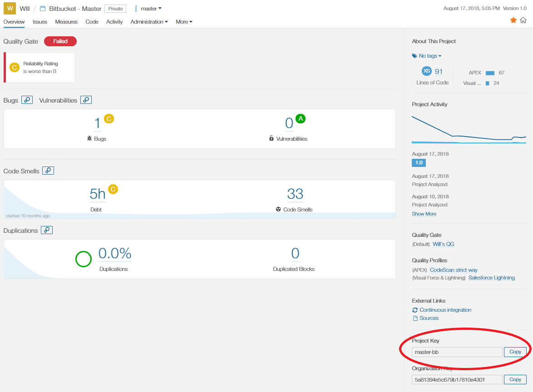Click Show More in Project Activity

tap(424, 214)
